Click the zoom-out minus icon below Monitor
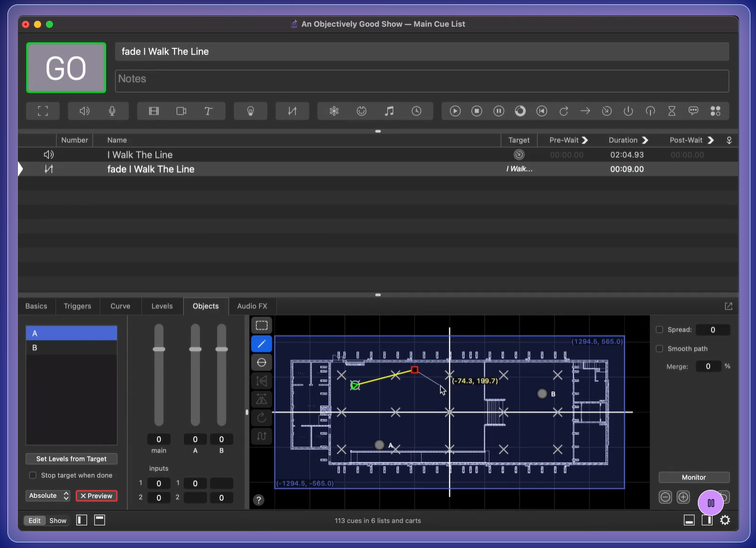 tap(665, 497)
